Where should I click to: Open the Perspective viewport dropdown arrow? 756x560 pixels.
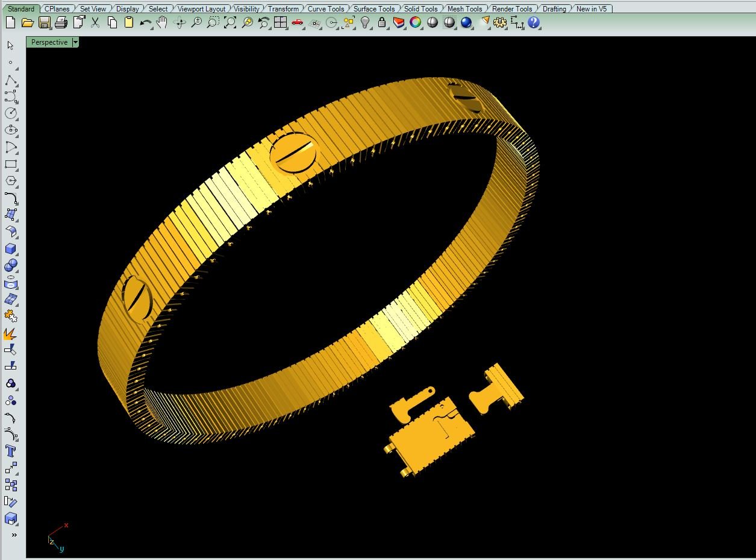(75, 42)
